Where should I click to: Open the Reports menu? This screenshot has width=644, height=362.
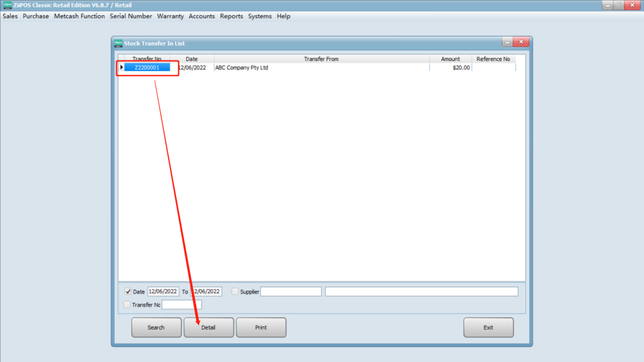[231, 16]
